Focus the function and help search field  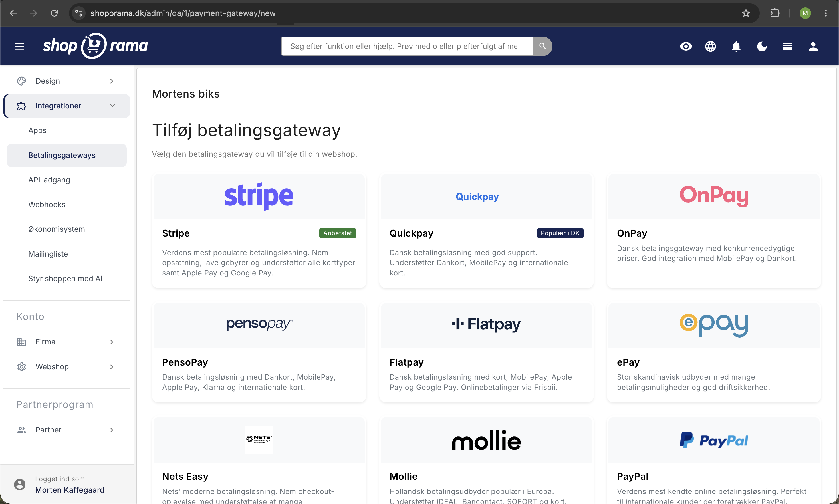(x=407, y=46)
